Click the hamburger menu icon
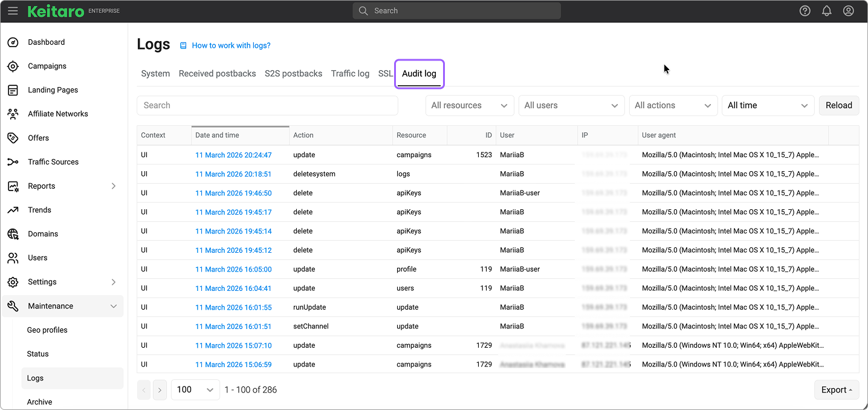Image resolution: width=868 pixels, height=410 pixels. pos(13,11)
